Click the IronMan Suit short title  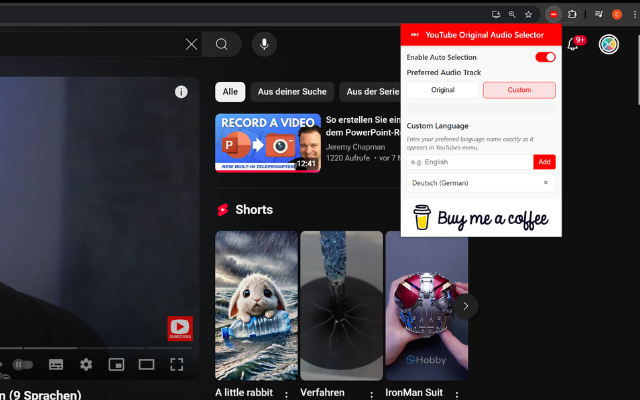click(414, 393)
